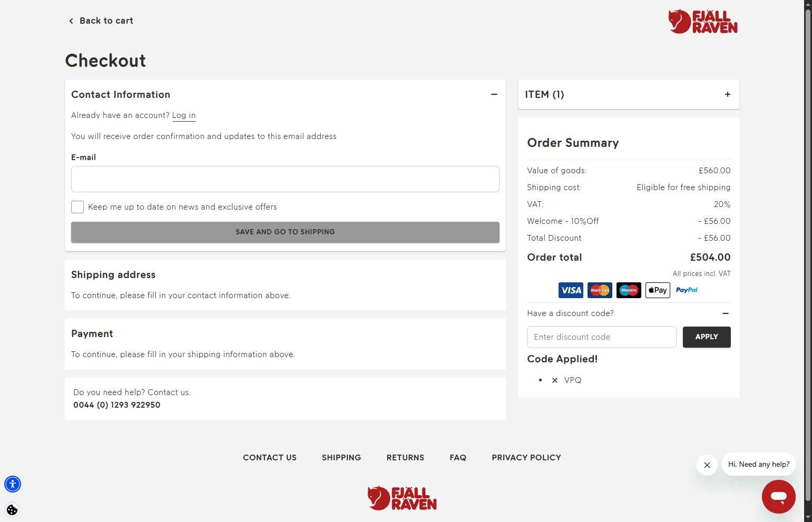Click the Shipping address heading
The image size is (812, 522).
pyautogui.click(x=113, y=275)
